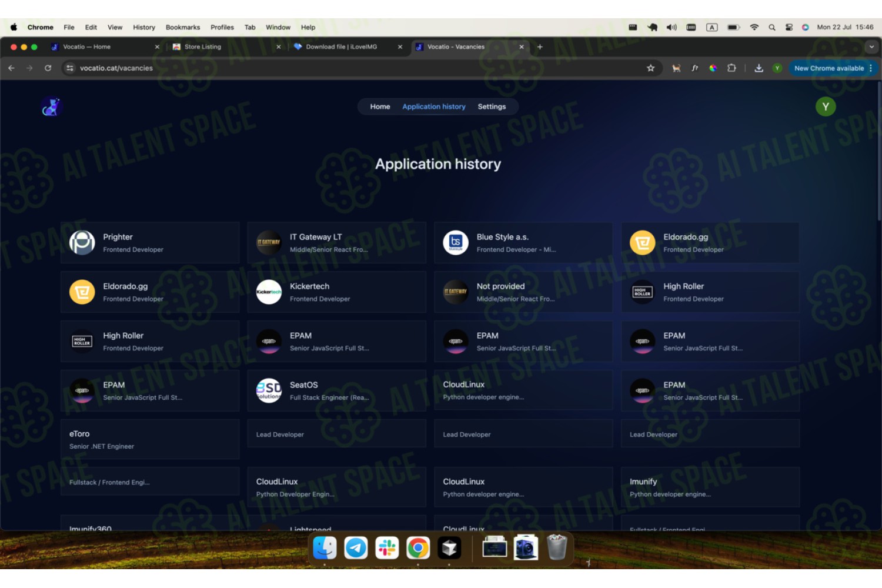This screenshot has height=588, width=882.
Task: Bookmark this page with the star icon
Action: tap(650, 68)
